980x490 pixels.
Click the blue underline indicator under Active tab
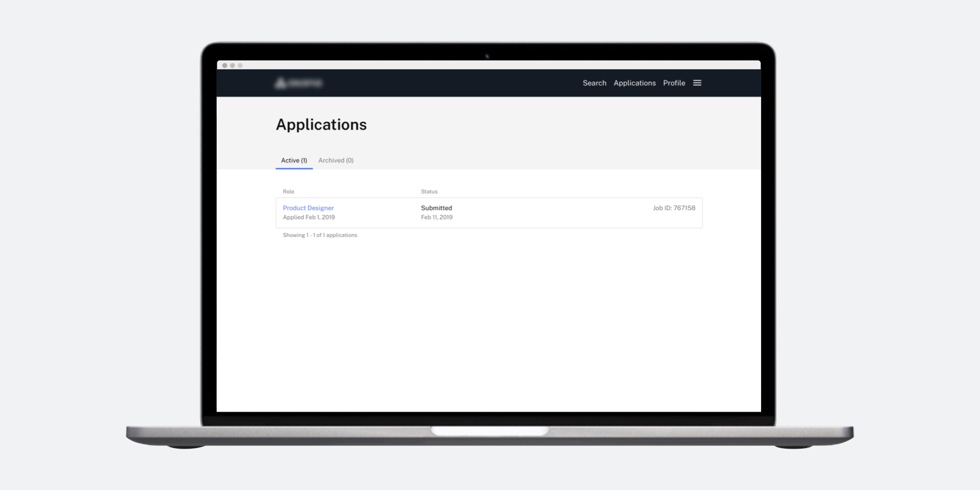click(x=293, y=169)
